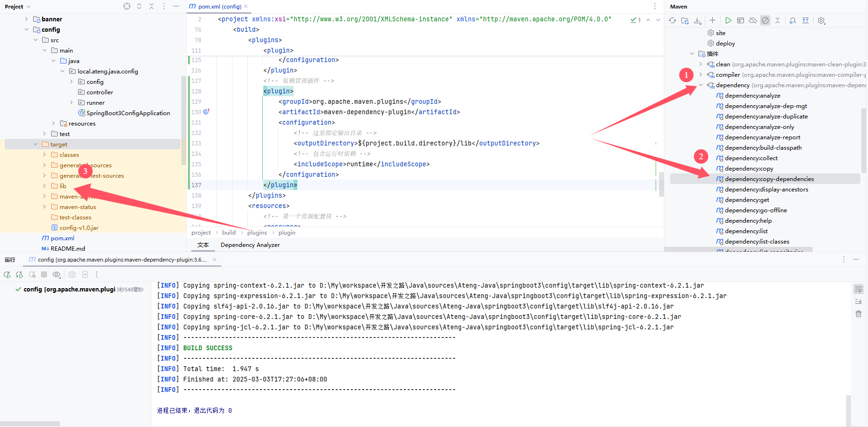Click Execute Maven Goal icon in Maven toolbar

tap(741, 20)
